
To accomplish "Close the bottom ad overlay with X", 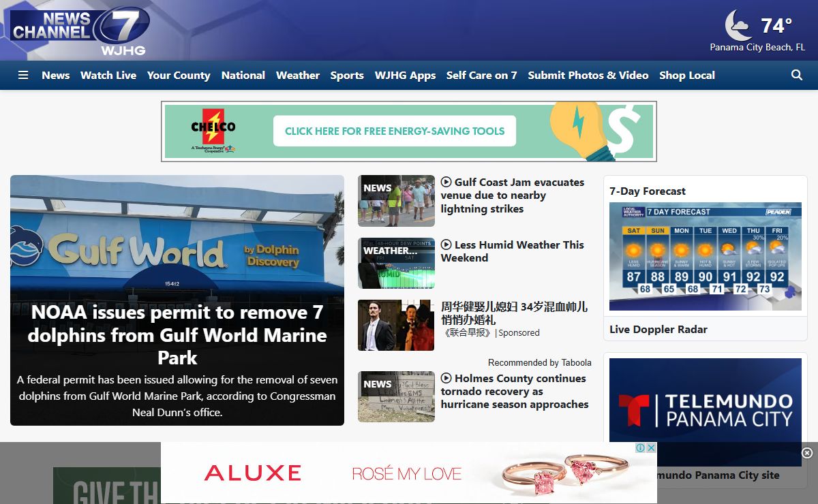I will pos(807,453).
